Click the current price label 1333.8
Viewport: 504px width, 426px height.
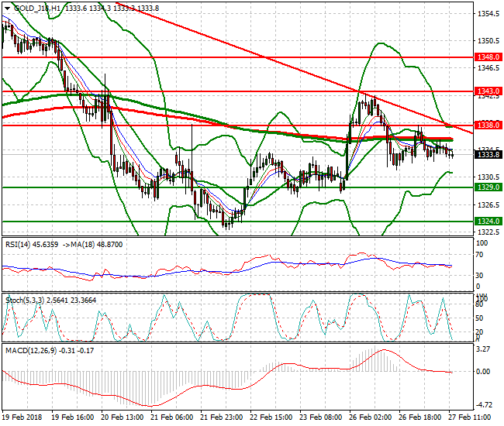pyautogui.click(x=488, y=155)
